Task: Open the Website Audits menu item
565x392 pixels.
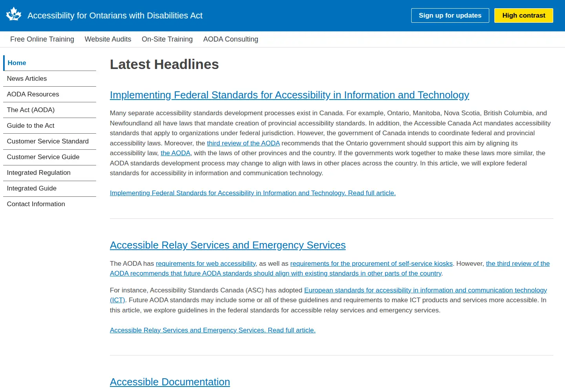Action: [x=108, y=39]
